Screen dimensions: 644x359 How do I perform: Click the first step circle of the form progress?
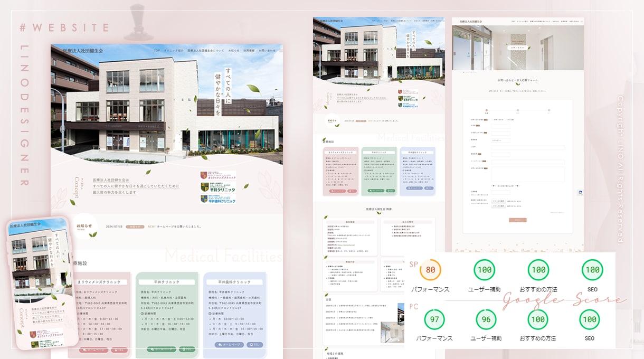coord(487,110)
